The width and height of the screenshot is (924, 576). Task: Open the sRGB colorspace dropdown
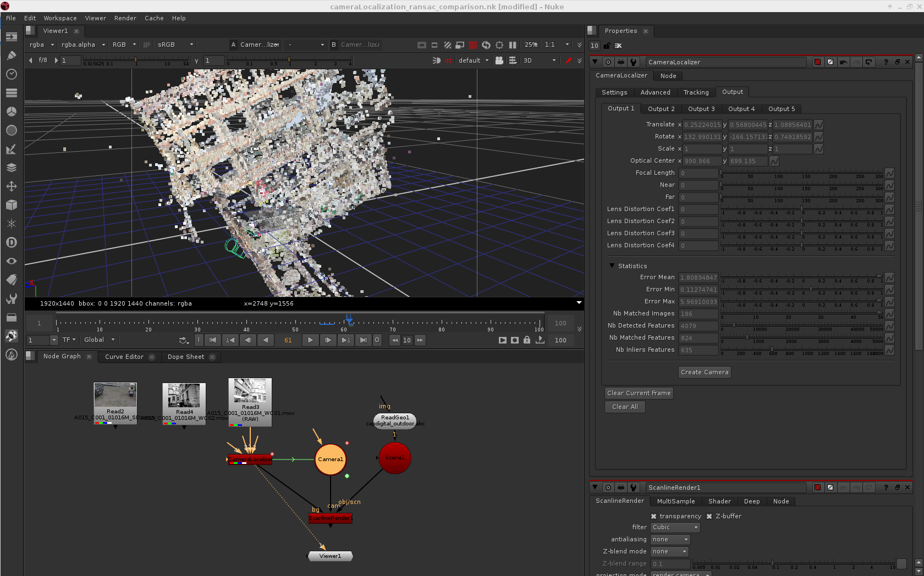click(x=175, y=45)
